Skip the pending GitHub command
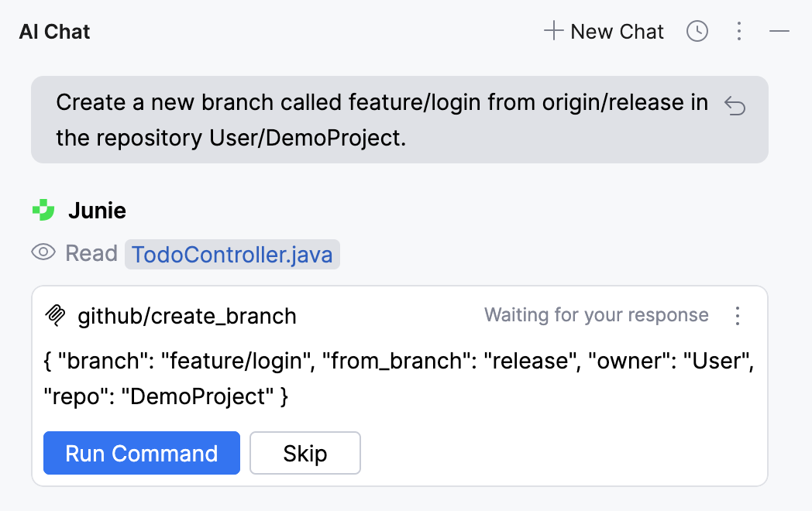Viewport: 812px width, 511px height. point(304,453)
